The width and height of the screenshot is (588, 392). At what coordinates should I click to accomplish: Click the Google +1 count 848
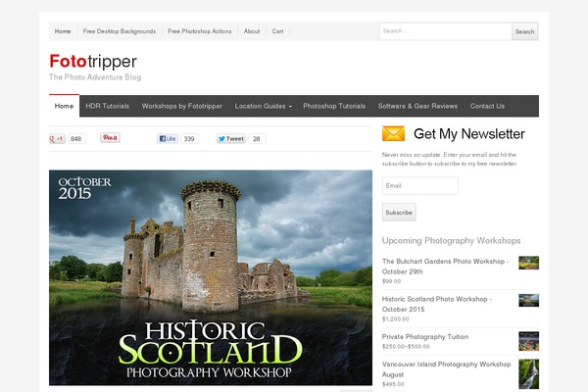75,139
